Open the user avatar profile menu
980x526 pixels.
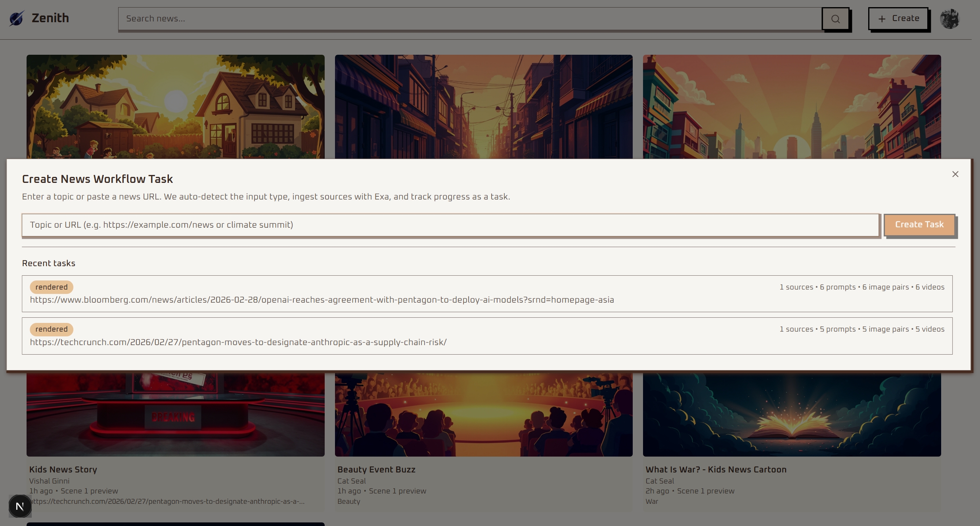pyautogui.click(x=949, y=19)
